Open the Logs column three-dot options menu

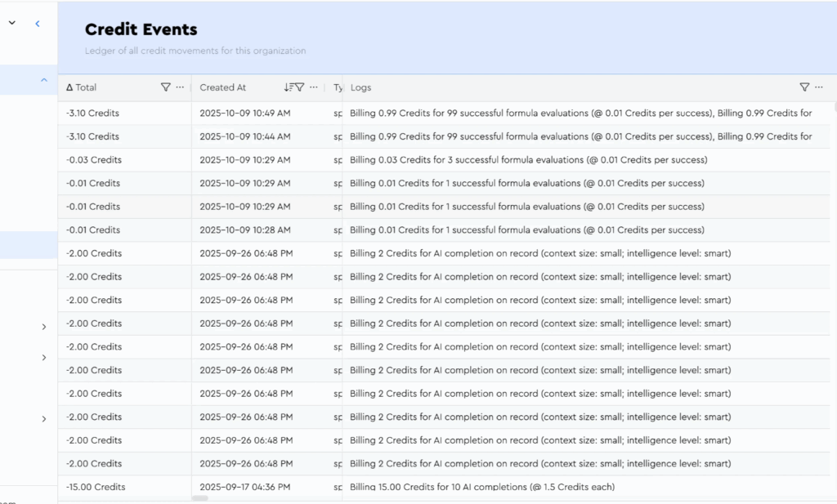819,87
